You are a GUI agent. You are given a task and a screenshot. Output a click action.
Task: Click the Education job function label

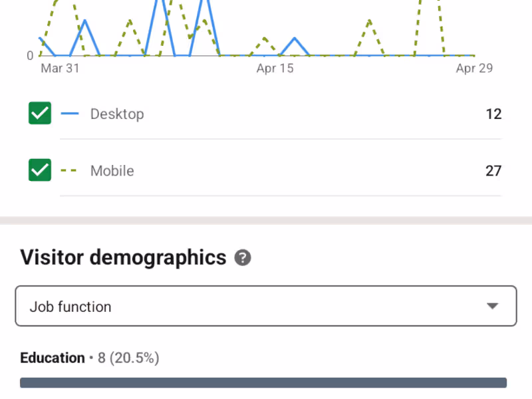(x=53, y=358)
